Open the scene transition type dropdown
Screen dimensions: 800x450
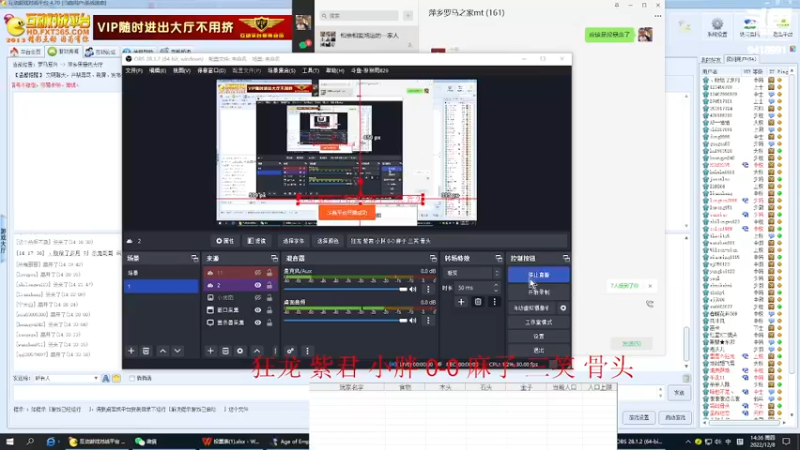(472, 273)
